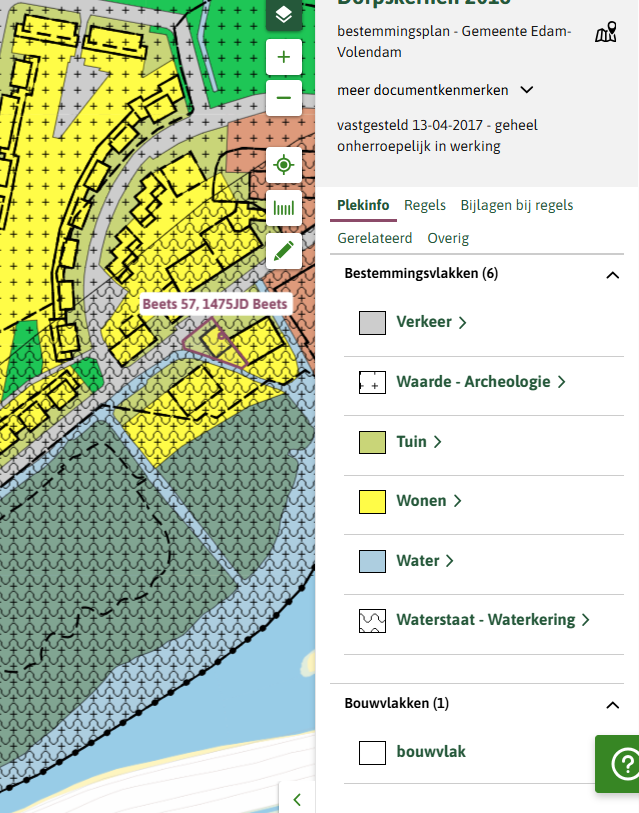639x813 pixels.
Task: Open the Wonen zoning details
Action: [x=428, y=501]
